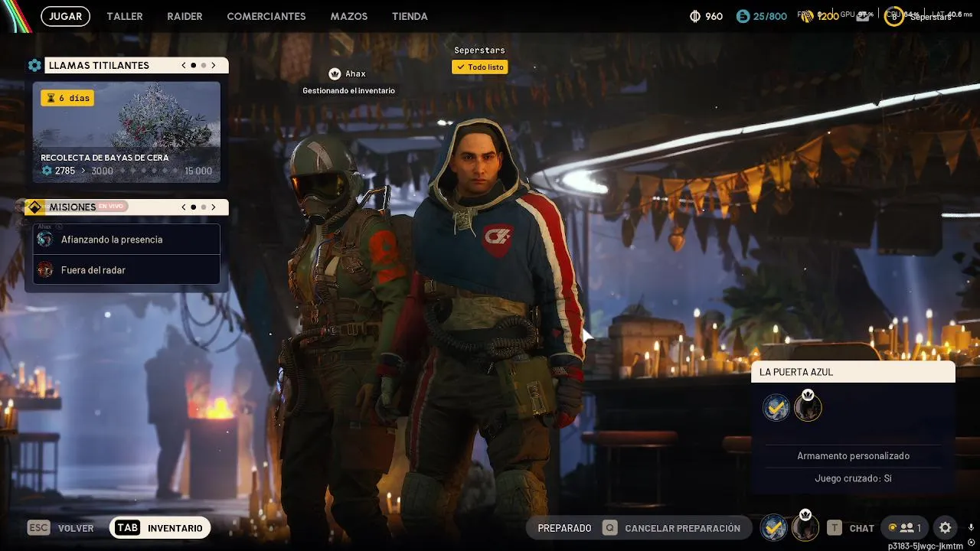Open settings gear icon
This screenshot has width=980, height=551.
pos(946,528)
